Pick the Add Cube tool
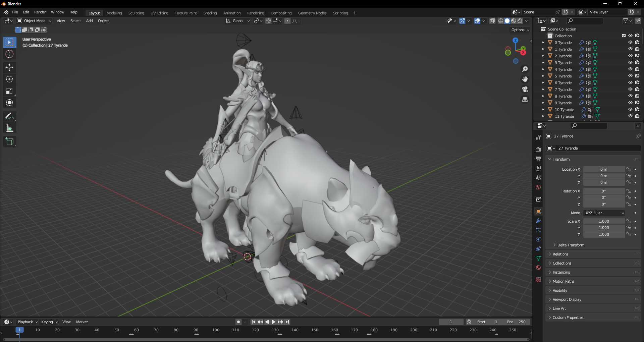This screenshot has height=342, width=644. 9,141
